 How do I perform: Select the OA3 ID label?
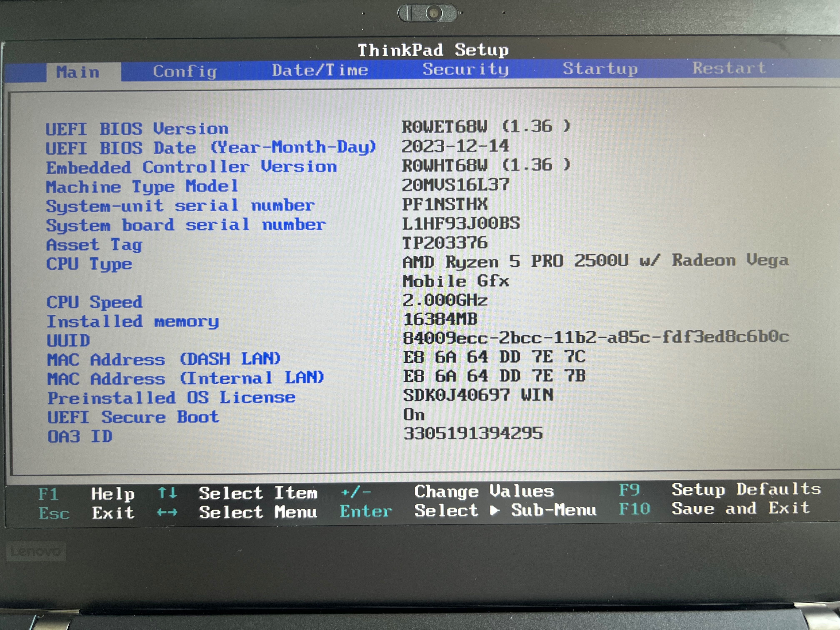[80, 436]
